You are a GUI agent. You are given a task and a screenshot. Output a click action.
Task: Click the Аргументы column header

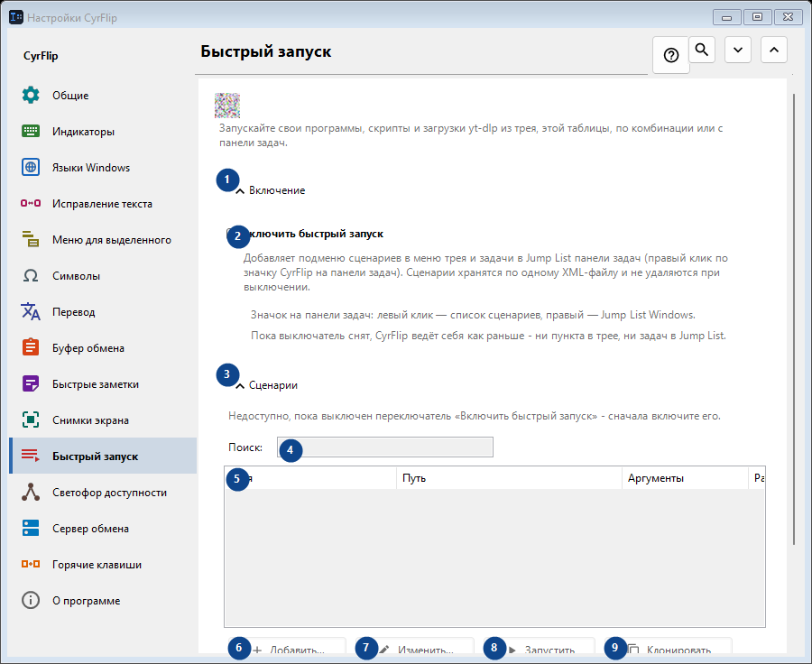tap(685, 478)
